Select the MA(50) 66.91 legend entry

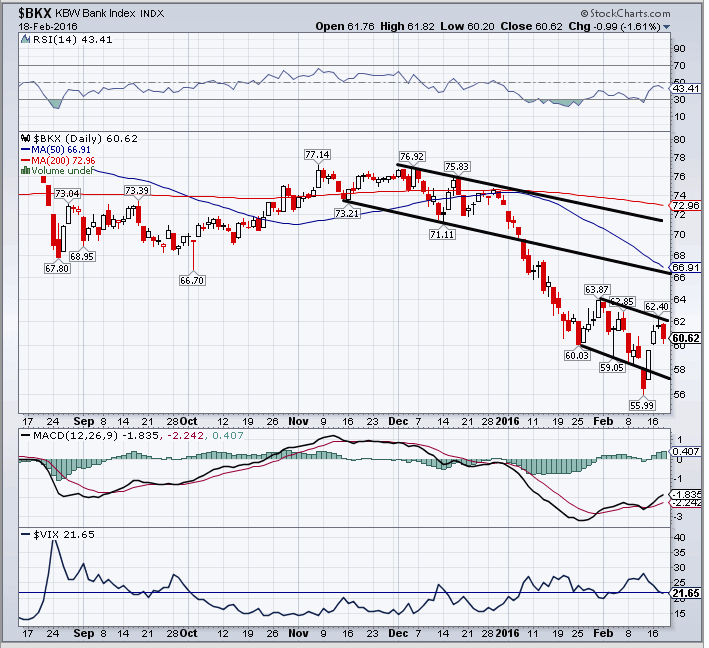pos(56,150)
